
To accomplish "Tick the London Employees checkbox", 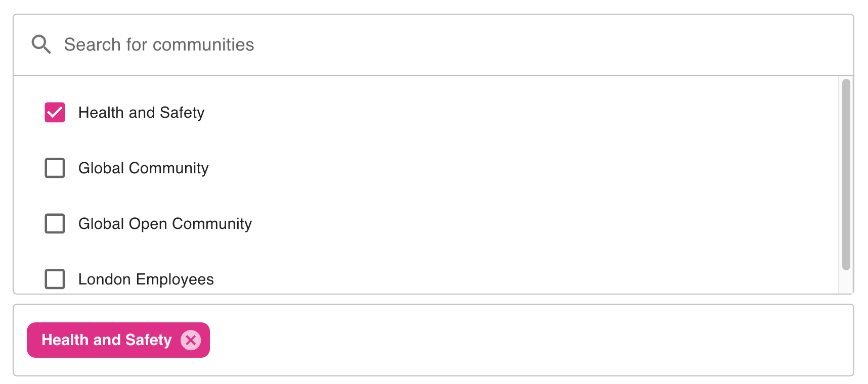I will pyautogui.click(x=55, y=279).
